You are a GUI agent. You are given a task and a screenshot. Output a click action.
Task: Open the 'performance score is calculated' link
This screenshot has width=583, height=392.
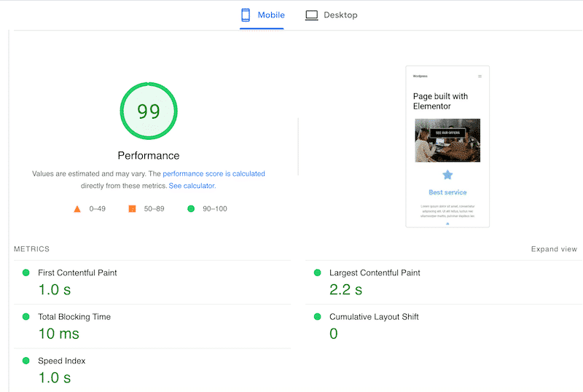tap(214, 174)
